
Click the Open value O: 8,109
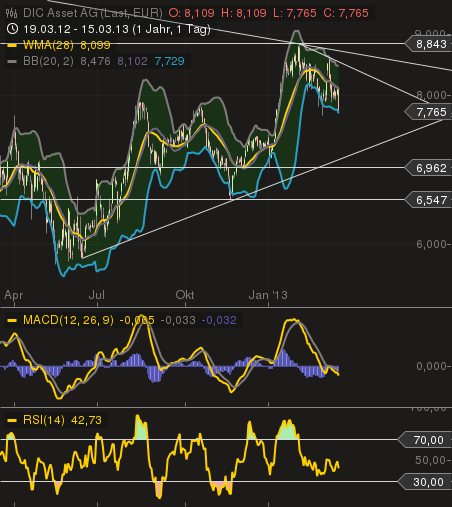pyautogui.click(x=191, y=13)
